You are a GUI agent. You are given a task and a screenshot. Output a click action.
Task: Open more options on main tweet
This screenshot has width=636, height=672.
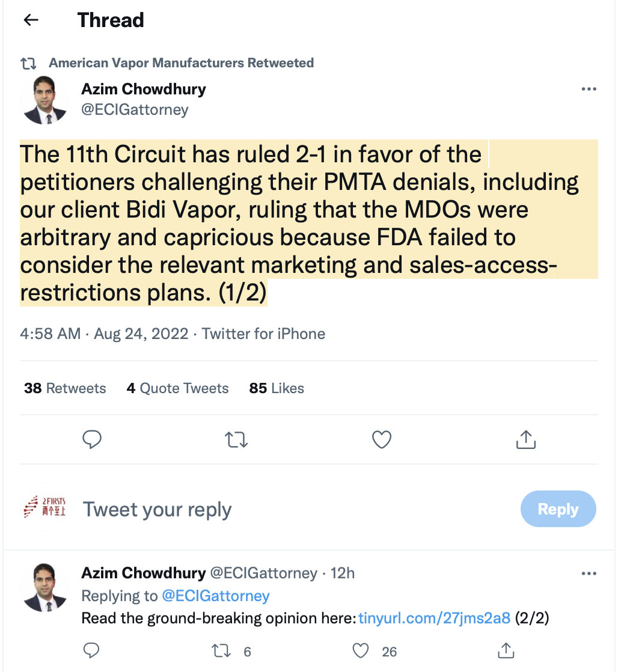pyautogui.click(x=589, y=90)
